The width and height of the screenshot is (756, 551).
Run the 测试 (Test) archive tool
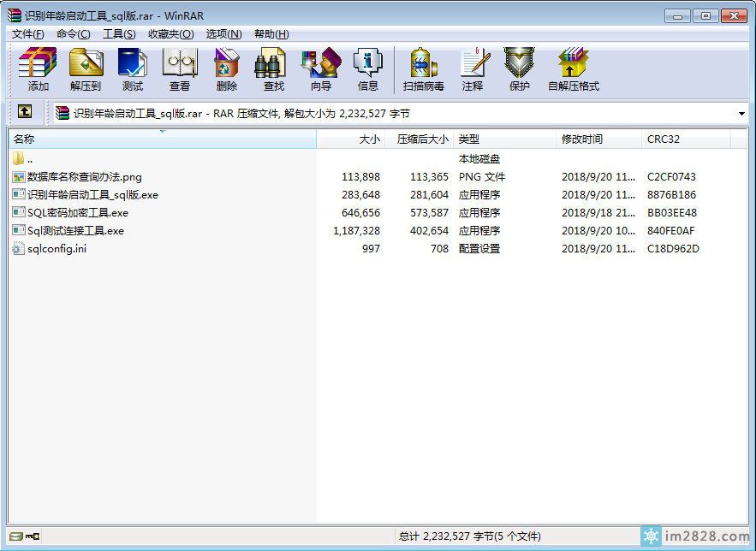tap(133, 69)
